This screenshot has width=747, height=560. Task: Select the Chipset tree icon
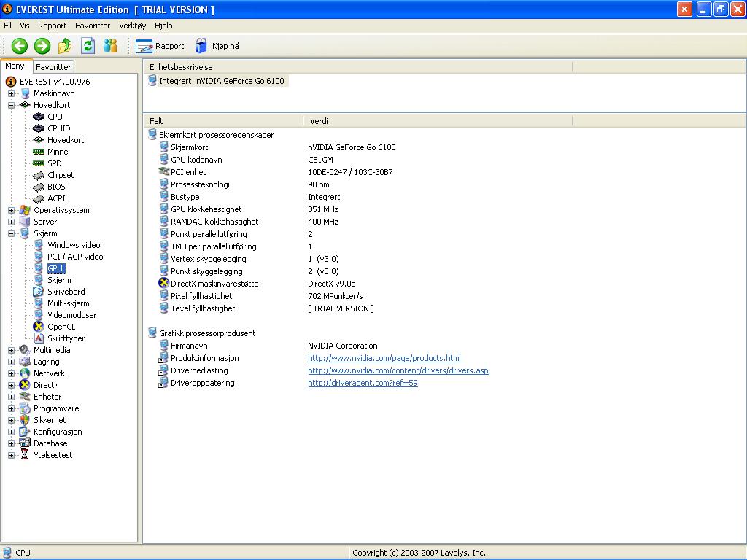[39, 175]
